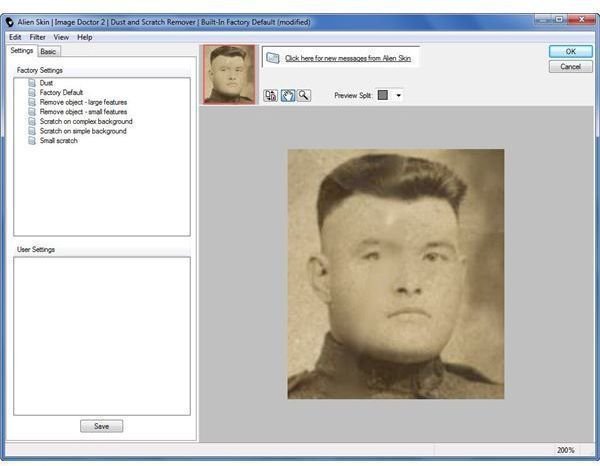The height and width of the screenshot is (466, 600).
Task: Select the magnifier zoom tool
Action: click(304, 95)
